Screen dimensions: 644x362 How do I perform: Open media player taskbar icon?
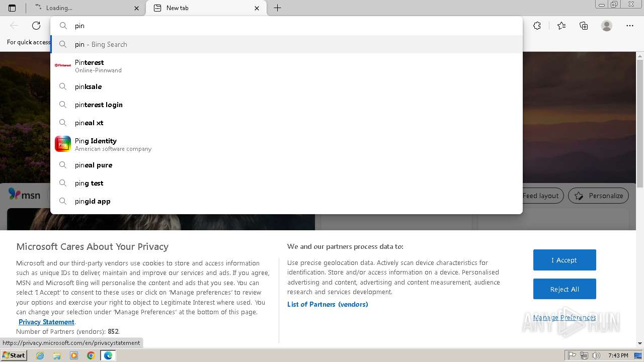click(x=74, y=355)
